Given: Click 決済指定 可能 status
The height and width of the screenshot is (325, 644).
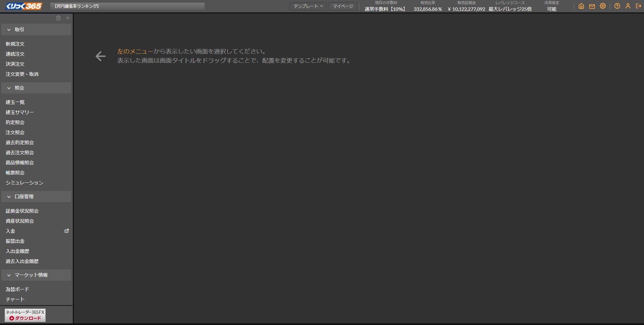Looking at the screenshot, I should click(552, 9).
